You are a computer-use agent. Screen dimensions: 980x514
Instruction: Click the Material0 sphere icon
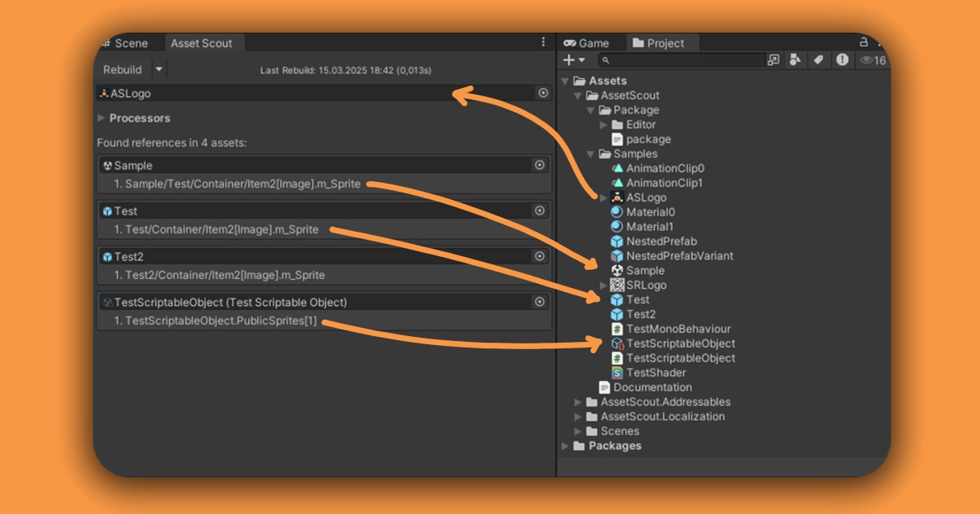point(617,212)
